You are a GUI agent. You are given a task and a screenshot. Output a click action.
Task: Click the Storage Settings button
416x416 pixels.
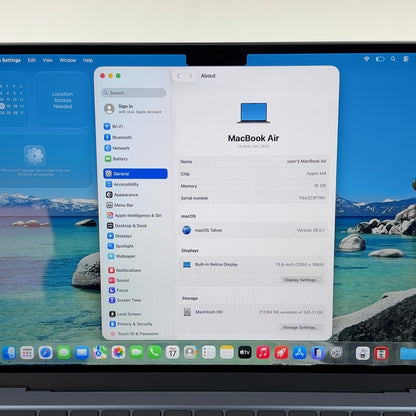pyautogui.click(x=300, y=327)
